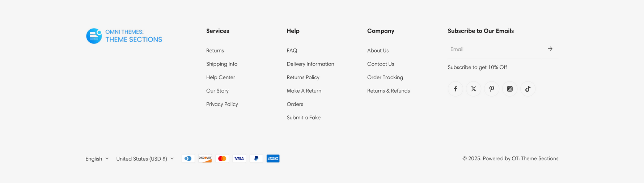644x183 pixels.
Task: Click the Mastercard payment icon
Action: [x=222, y=158]
